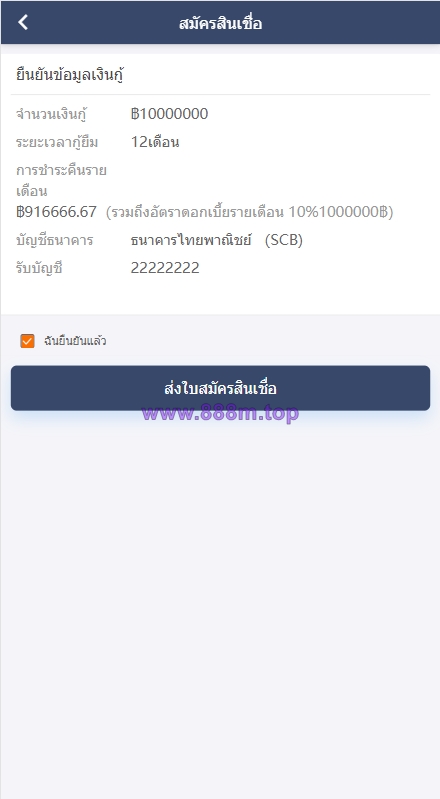Select the account number 22222222
Viewport: 440px width, 799px height.
point(165,268)
